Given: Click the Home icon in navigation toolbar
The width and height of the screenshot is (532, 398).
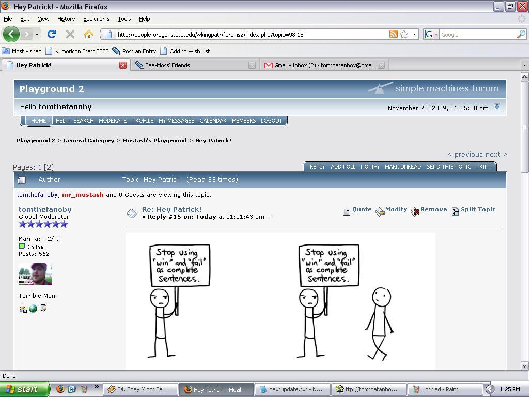Looking at the screenshot, I should (88, 34).
